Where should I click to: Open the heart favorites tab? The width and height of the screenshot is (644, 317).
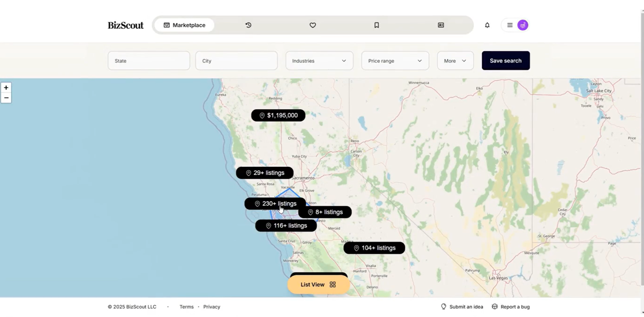tap(312, 25)
